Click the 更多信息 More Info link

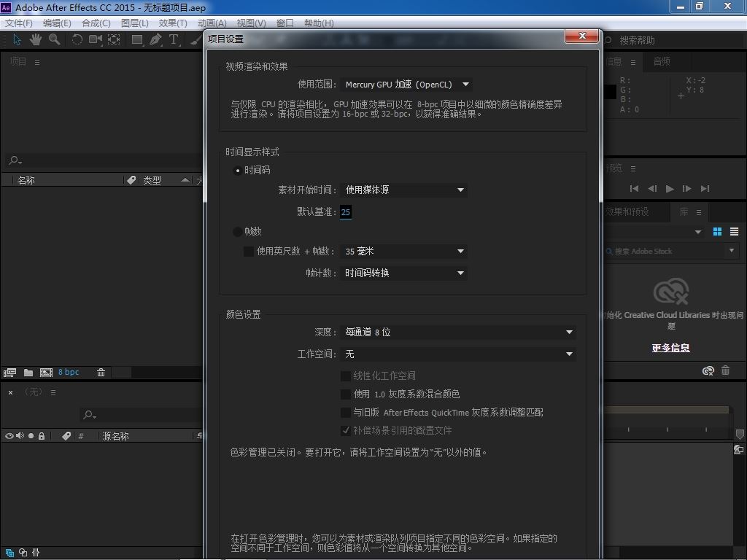coord(671,348)
